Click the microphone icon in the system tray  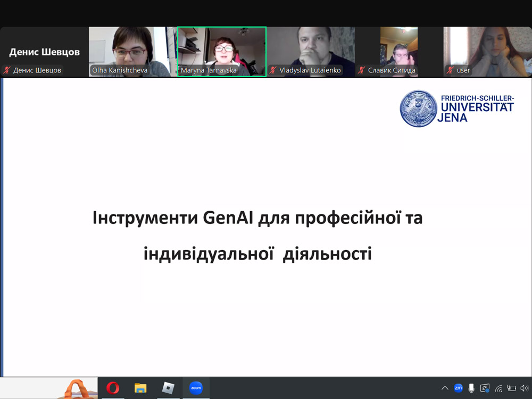[x=472, y=388]
